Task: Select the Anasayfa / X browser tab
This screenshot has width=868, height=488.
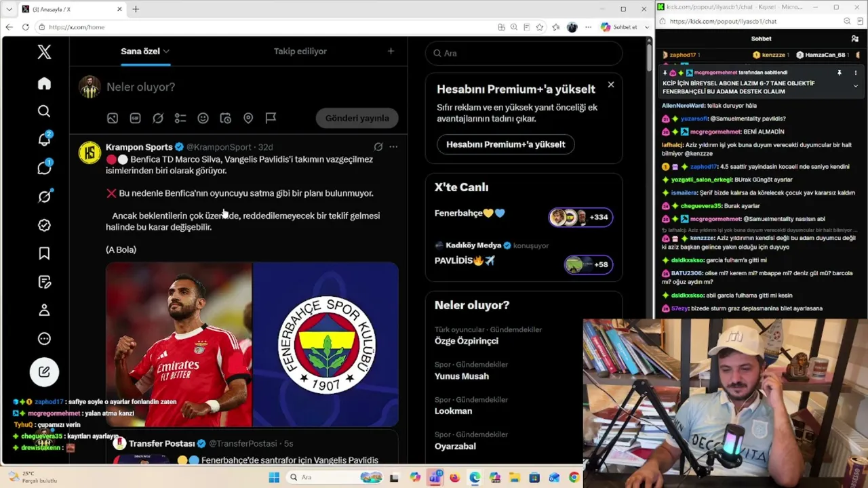Action: (72, 9)
